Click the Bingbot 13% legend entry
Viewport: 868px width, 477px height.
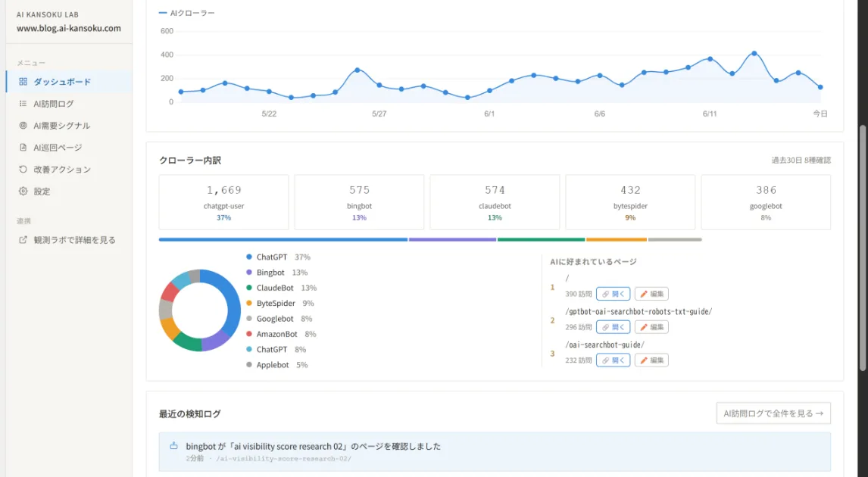(276, 273)
